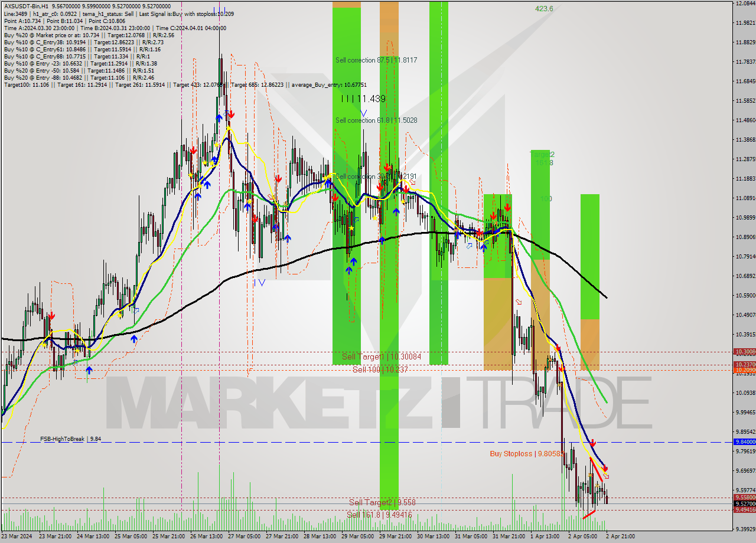
Task: Click the red 9.49416 price tag
Action: coord(744,509)
